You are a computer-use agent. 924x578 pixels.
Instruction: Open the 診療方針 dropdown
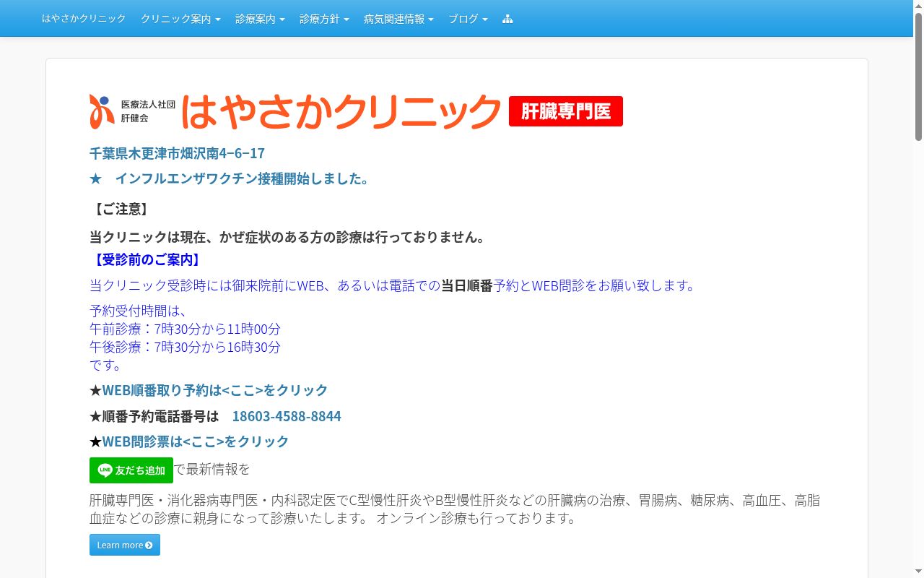[324, 19]
